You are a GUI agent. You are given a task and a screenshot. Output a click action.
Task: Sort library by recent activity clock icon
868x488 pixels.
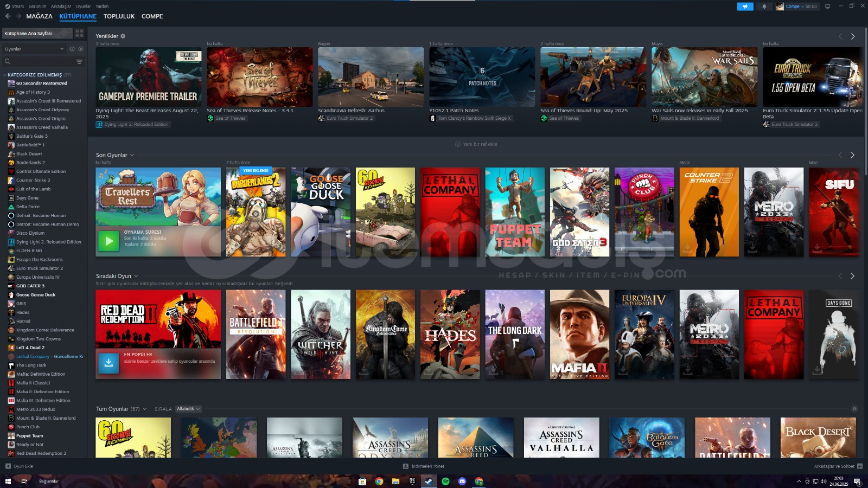72,49
